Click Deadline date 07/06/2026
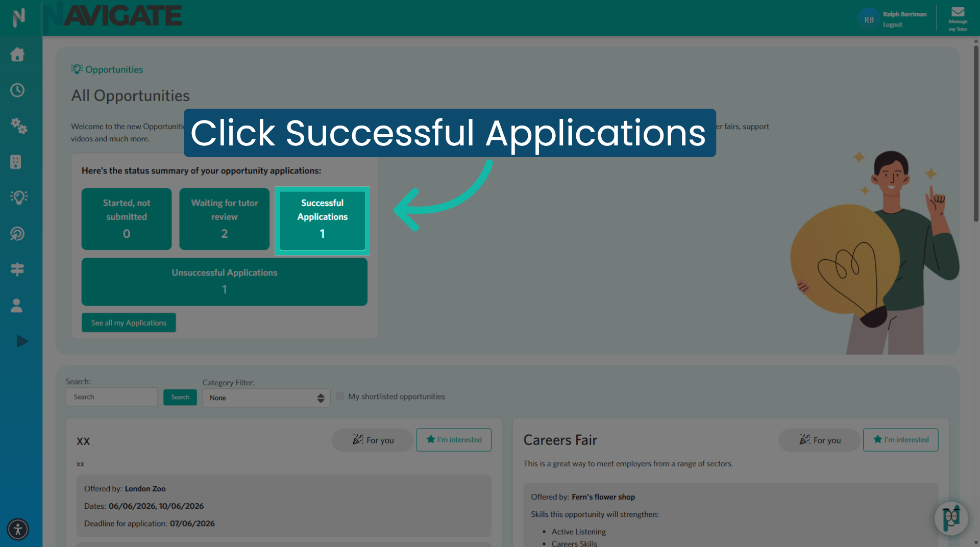980x547 pixels. pos(192,524)
